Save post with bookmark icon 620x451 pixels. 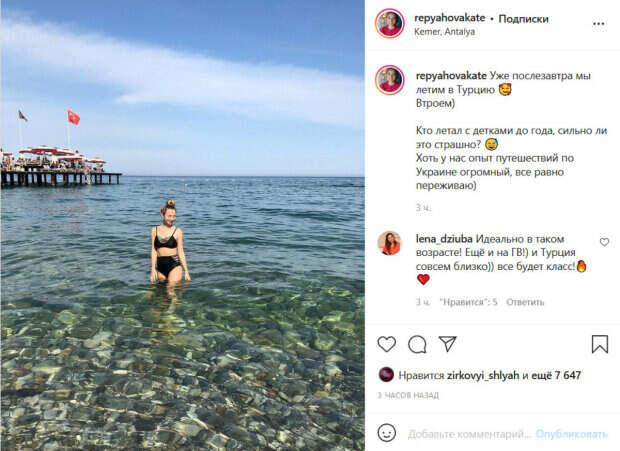(599, 344)
